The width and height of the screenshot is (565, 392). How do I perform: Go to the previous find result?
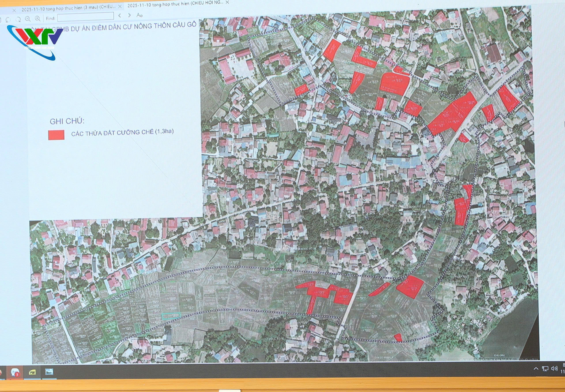pos(120,15)
